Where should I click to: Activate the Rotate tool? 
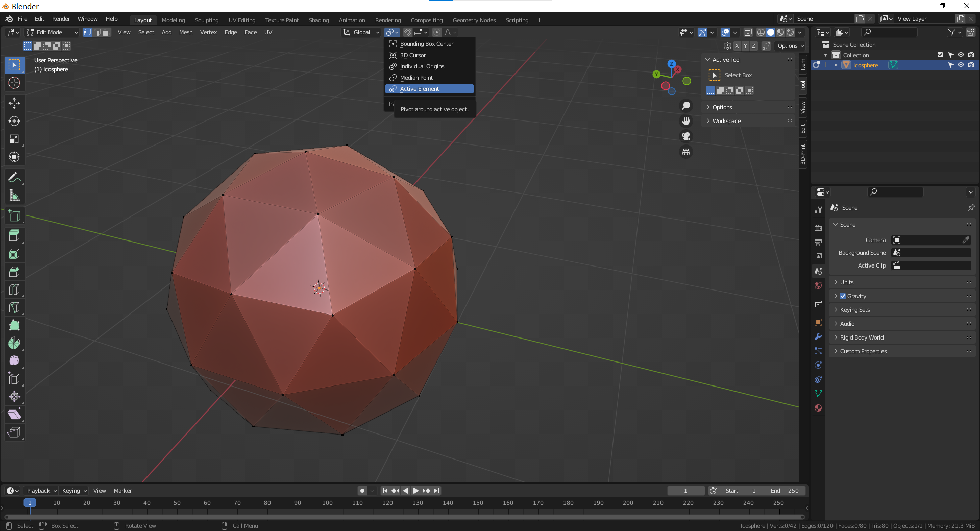click(14, 121)
